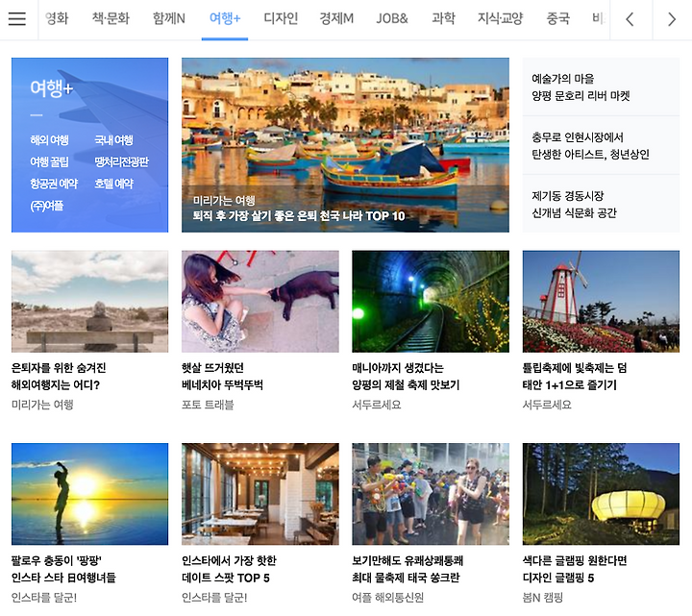Open the 땡처리전광판 link
692x616 pixels.
coord(121,162)
